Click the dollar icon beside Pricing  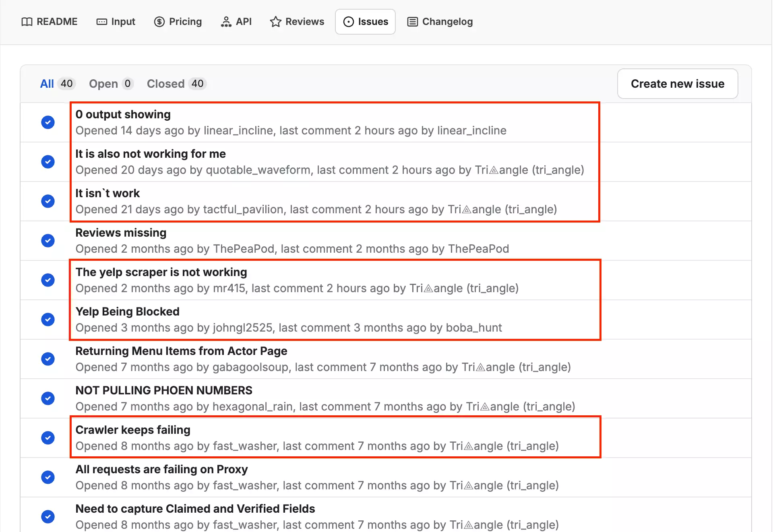pos(159,22)
